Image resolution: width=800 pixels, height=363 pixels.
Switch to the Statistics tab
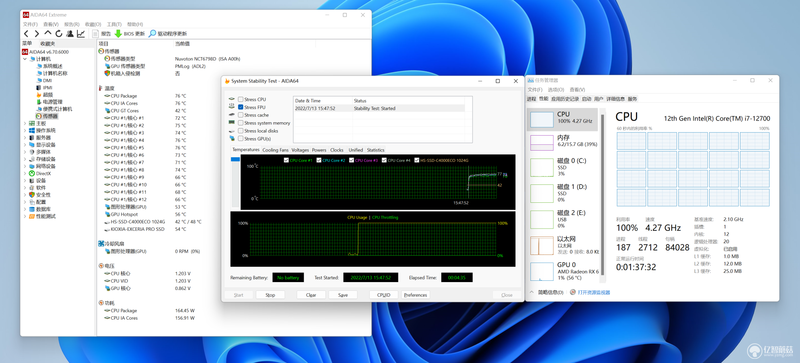click(376, 150)
